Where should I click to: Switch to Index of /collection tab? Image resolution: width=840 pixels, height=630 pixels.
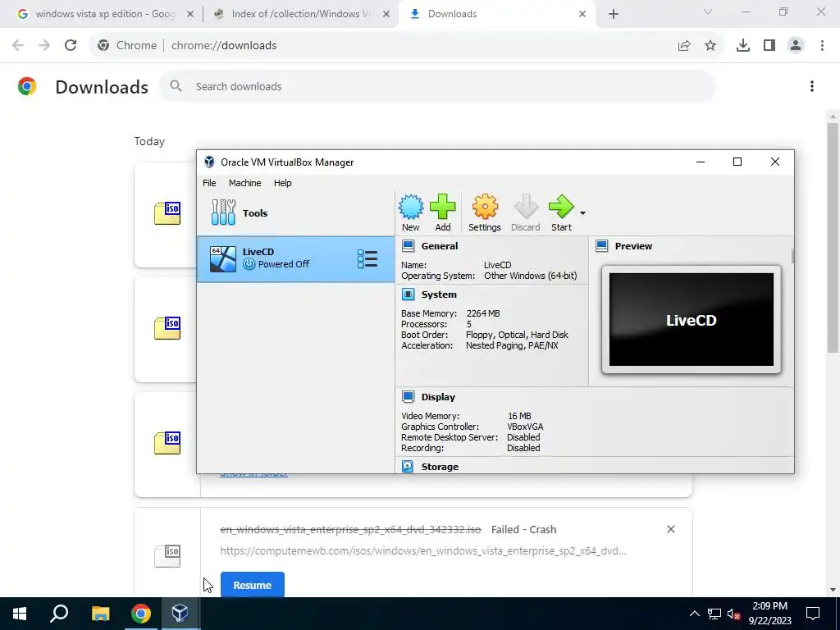(x=301, y=14)
